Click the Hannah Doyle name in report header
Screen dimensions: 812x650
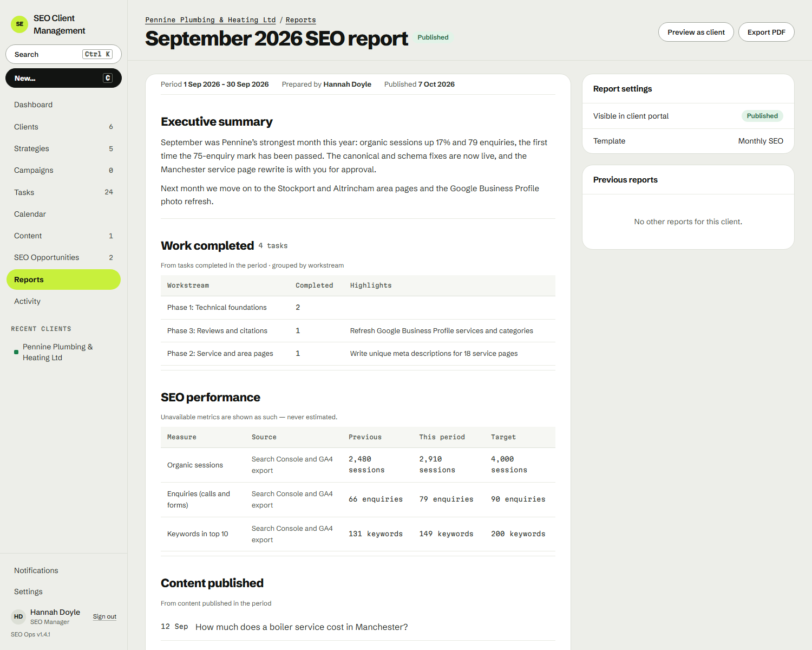[347, 84]
